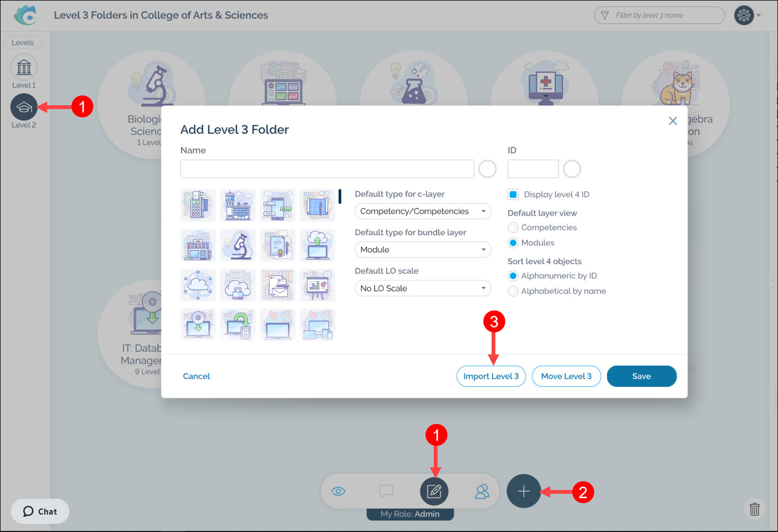Close the Add Level 3 Folder dialog
Viewport: 778px width, 532px height.
(673, 121)
